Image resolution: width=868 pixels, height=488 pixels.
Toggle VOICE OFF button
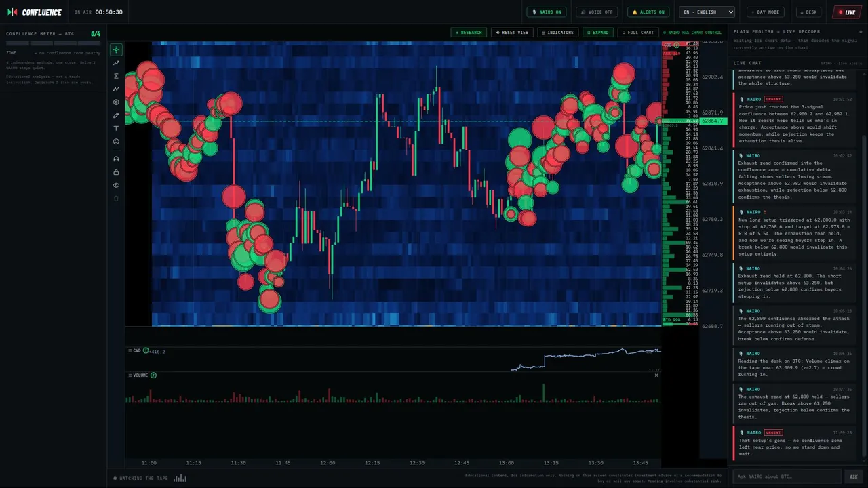(597, 12)
